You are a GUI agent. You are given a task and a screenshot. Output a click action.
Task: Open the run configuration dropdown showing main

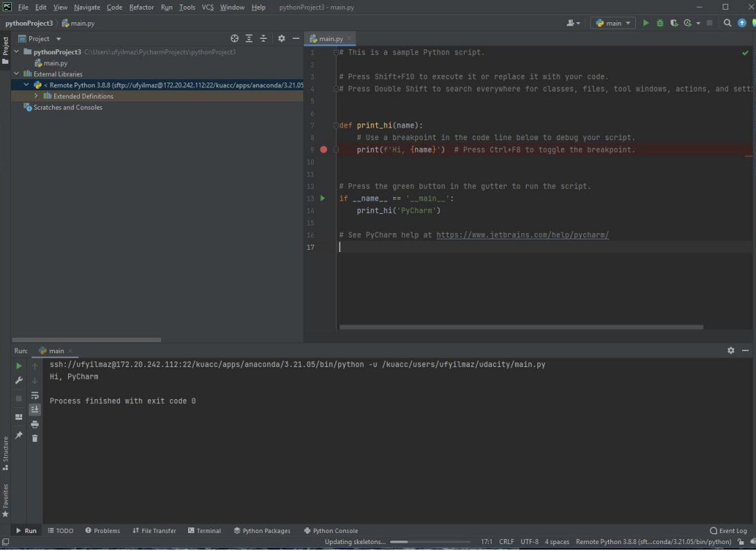coord(612,23)
